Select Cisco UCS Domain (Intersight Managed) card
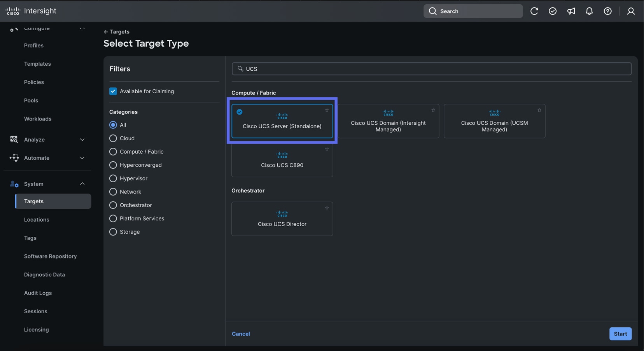The height and width of the screenshot is (351, 644). (x=388, y=121)
